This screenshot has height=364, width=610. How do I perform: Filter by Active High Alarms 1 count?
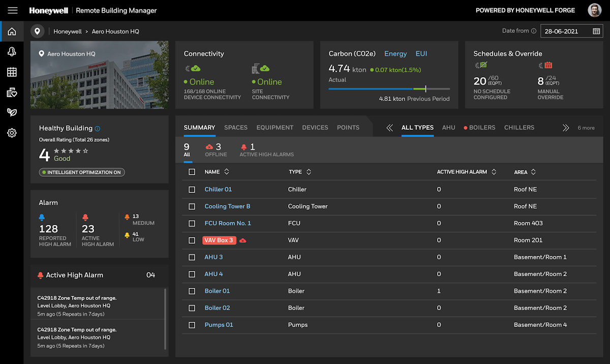[267, 150]
